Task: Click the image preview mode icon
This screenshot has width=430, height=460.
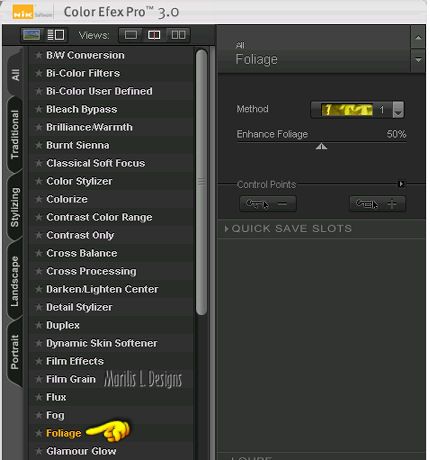Action: click(32, 35)
